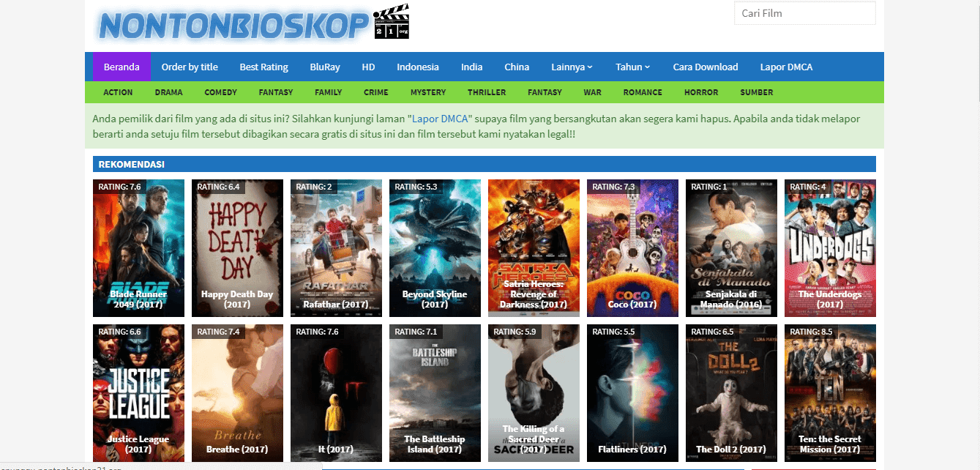980x470 pixels.
Task: Select the ROMANCE genre
Action: tap(643, 92)
